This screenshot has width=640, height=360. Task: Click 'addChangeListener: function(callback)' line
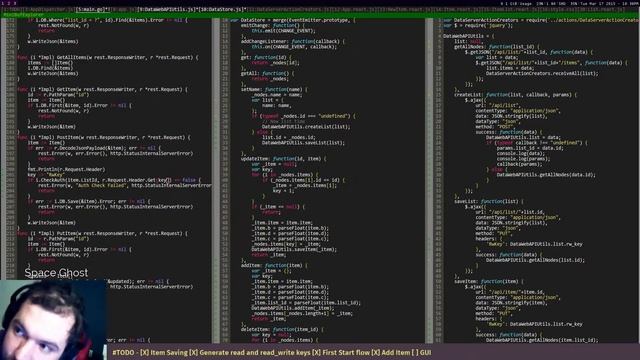293,41
